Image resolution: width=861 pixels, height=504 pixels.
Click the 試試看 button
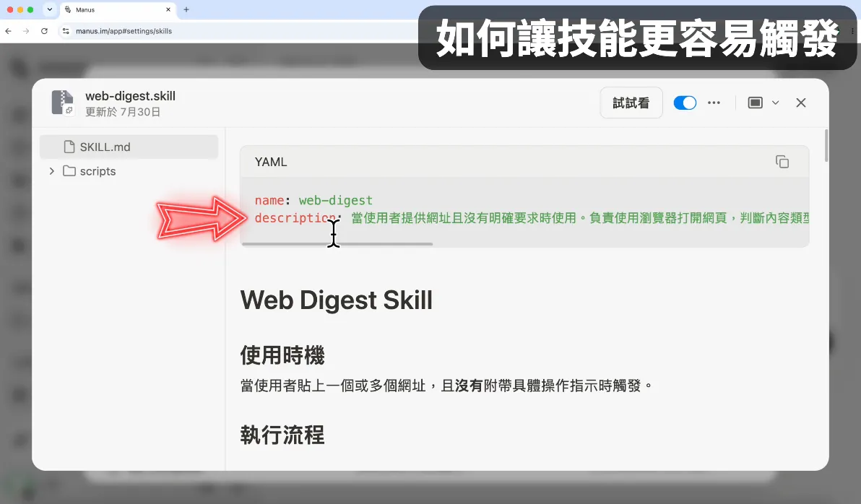(631, 103)
